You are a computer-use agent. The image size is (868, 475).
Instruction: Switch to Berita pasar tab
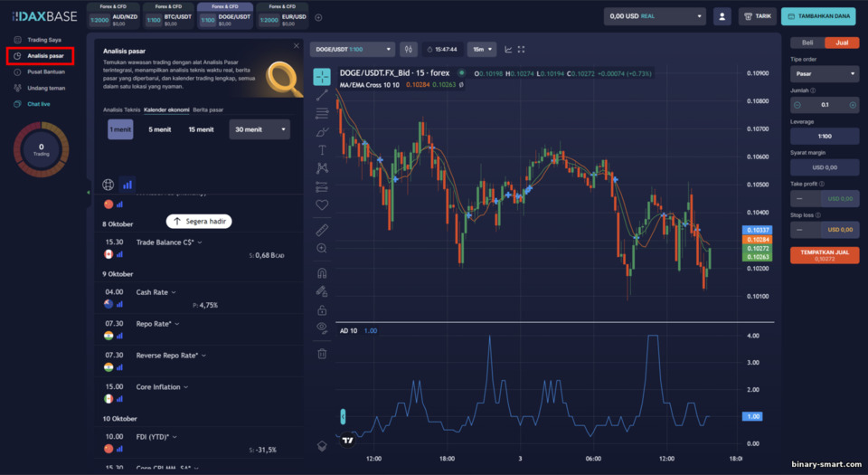208,109
